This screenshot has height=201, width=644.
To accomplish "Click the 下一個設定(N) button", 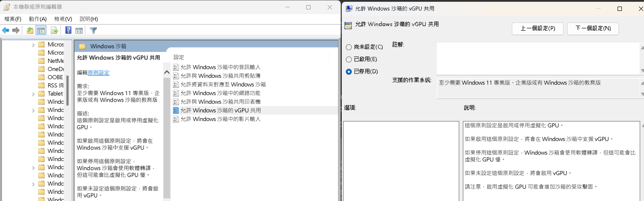I will click(593, 28).
